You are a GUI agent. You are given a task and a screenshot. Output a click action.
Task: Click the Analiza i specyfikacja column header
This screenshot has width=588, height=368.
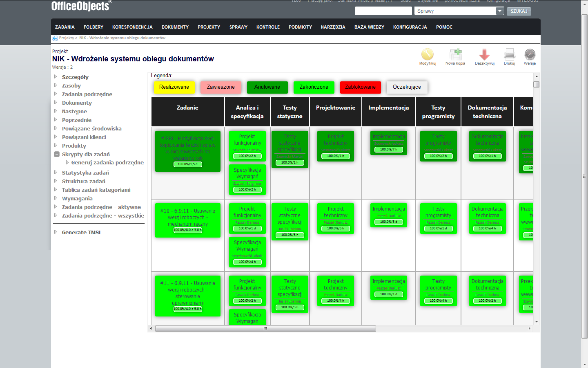pos(247,112)
